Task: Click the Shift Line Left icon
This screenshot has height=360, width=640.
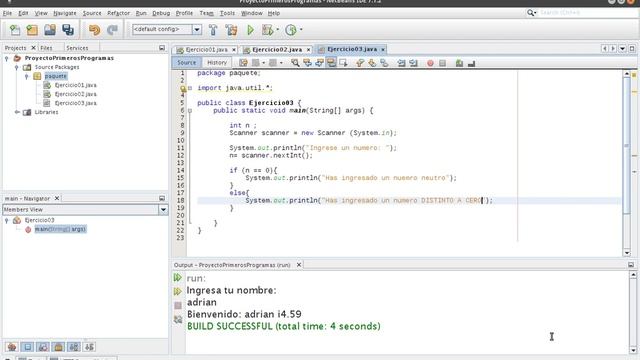Action: 402,63
